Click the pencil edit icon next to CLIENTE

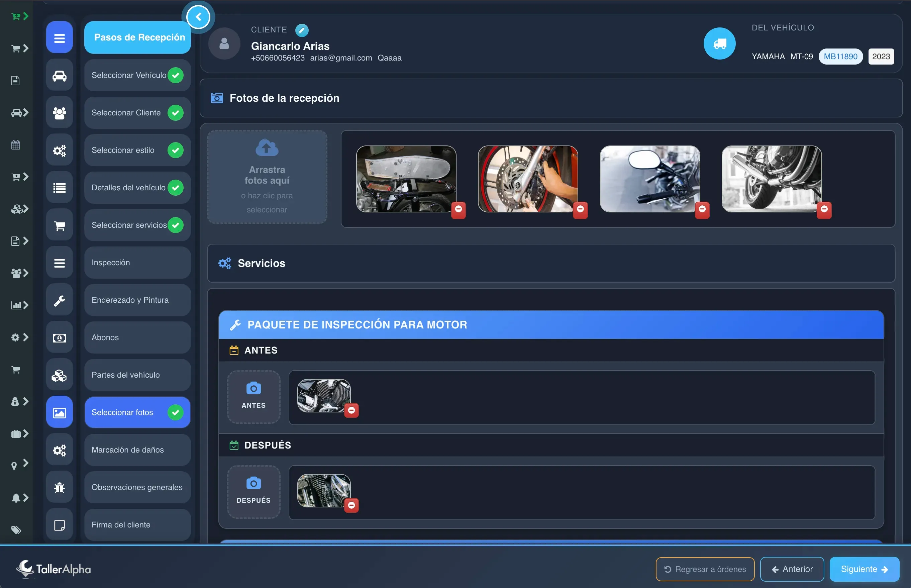coord(302,30)
